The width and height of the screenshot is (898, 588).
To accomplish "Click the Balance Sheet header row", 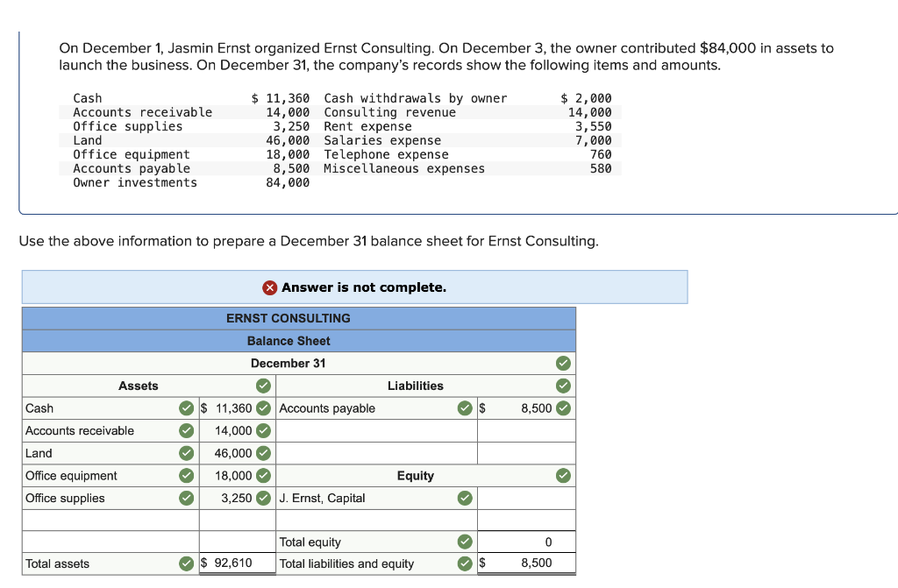I will [x=289, y=341].
